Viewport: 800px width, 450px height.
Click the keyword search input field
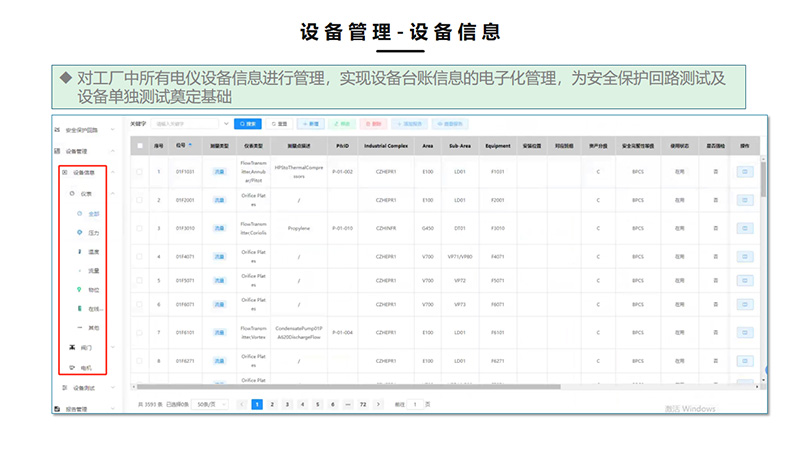[186, 124]
